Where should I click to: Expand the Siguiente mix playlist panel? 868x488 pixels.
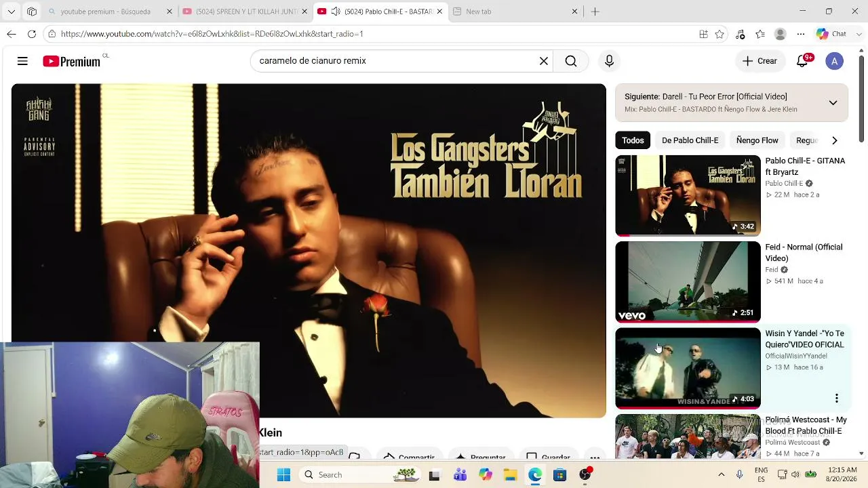(x=833, y=103)
